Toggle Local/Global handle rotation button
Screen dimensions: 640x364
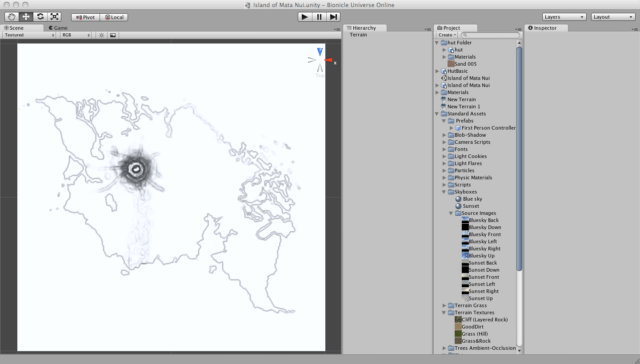coord(114,17)
